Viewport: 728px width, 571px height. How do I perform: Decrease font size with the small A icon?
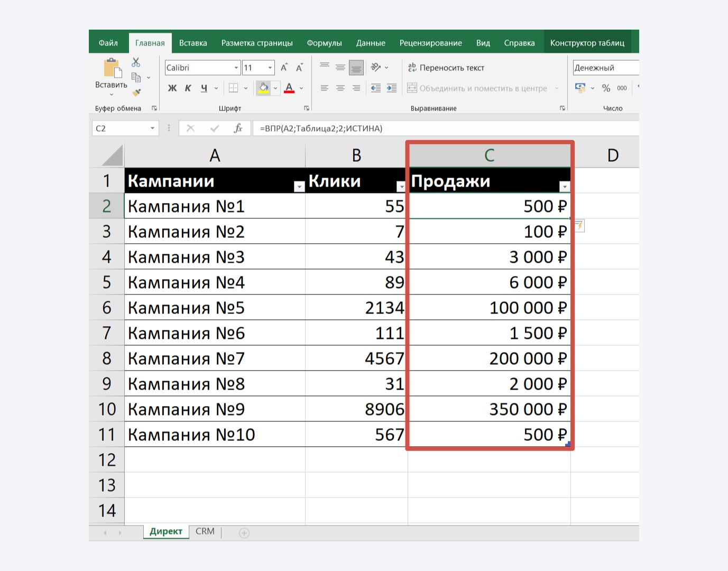coord(299,68)
